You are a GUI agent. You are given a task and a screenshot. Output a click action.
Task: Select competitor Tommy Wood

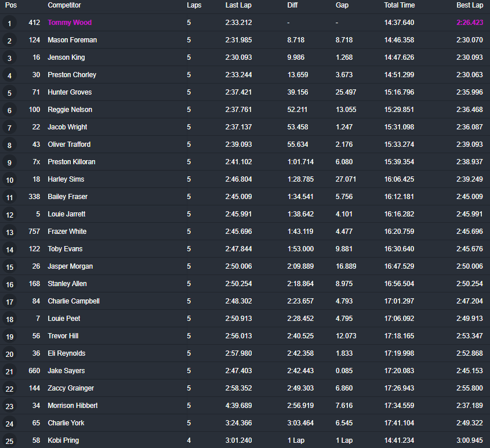point(70,23)
